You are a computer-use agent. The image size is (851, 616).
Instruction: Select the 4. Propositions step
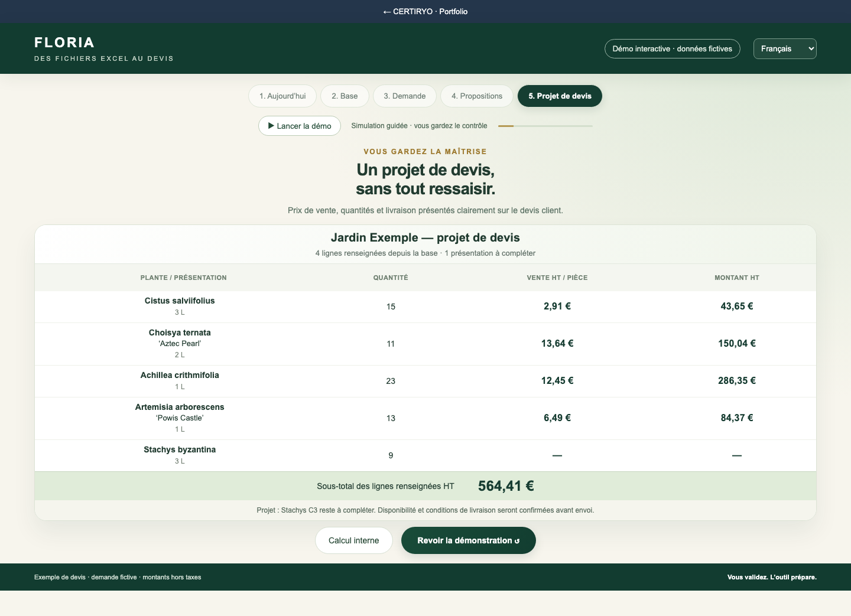pyautogui.click(x=477, y=96)
